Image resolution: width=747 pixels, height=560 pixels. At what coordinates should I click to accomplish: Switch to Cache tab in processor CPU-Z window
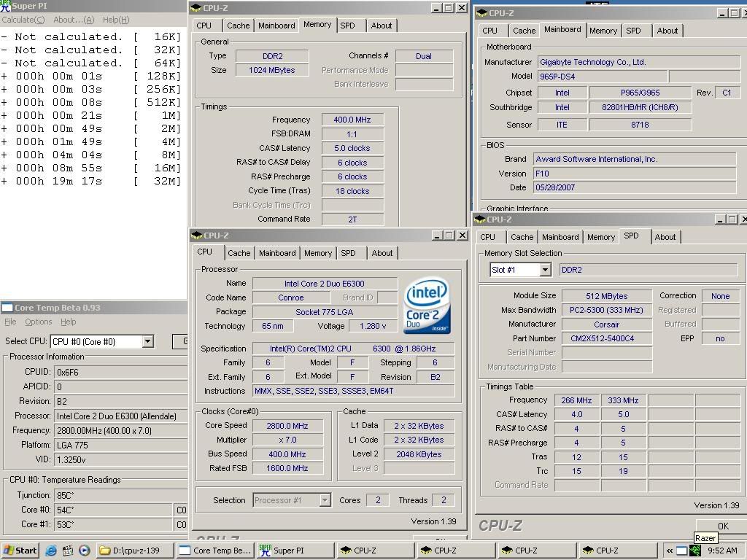[x=239, y=253]
